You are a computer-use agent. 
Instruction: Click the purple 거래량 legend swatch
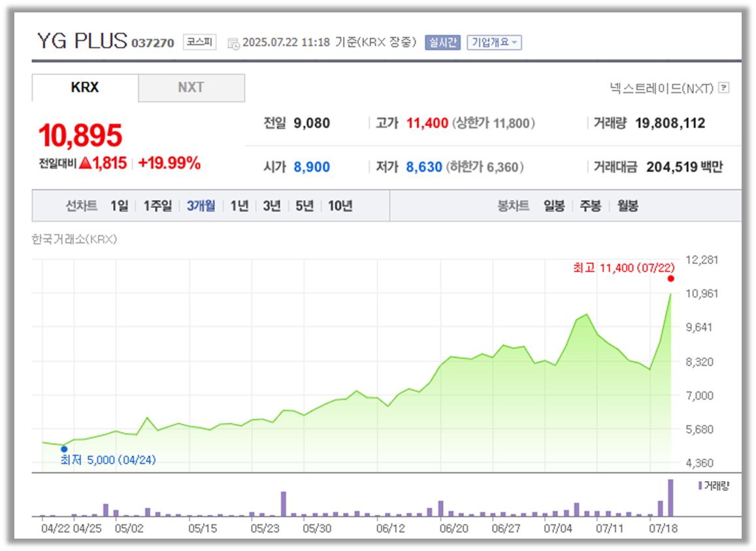pyautogui.click(x=700, y=486)
